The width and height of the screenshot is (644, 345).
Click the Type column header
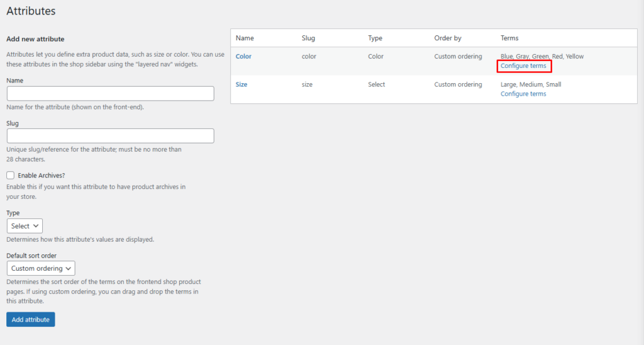click(x=375, y=38)
